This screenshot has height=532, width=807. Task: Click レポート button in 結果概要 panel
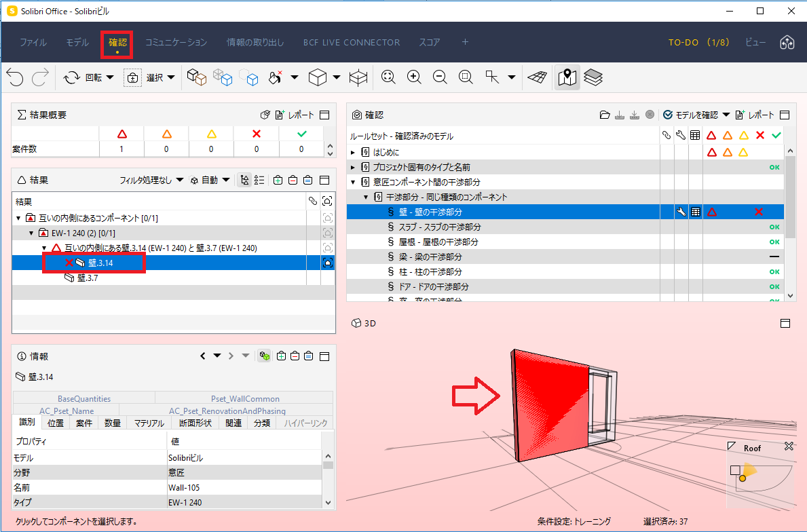tap(295, 115)
